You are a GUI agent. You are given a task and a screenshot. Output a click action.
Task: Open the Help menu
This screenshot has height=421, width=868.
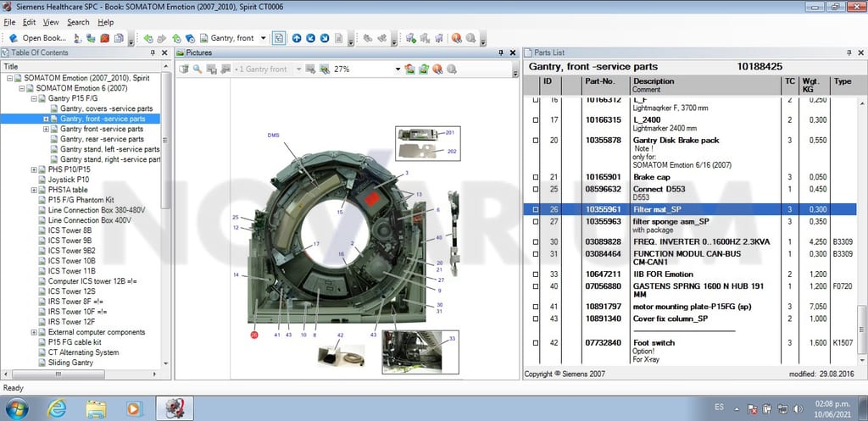[106, 22]
